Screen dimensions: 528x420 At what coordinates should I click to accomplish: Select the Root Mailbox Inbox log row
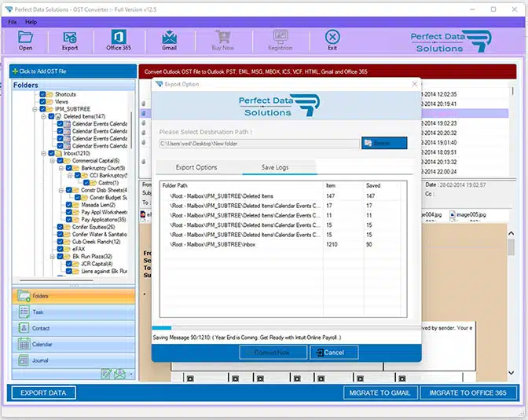(281, 245)
